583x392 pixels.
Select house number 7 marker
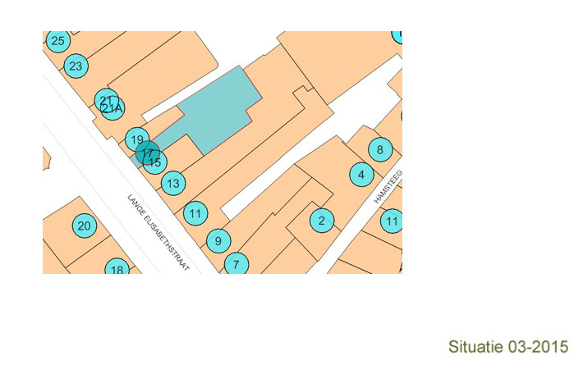coord(236,263)
